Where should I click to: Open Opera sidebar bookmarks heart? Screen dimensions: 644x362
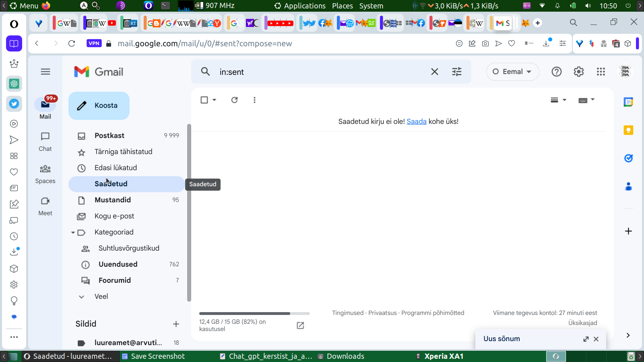point(14,172)
